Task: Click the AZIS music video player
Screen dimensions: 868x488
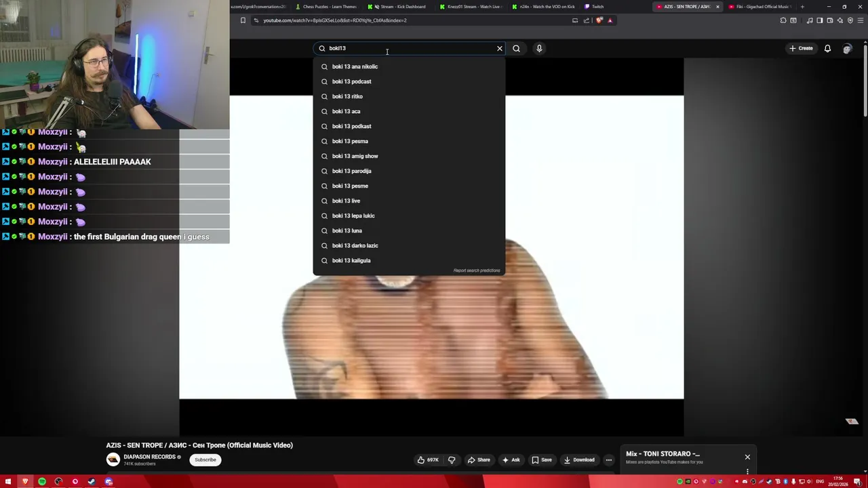Action: coord(431,247)
